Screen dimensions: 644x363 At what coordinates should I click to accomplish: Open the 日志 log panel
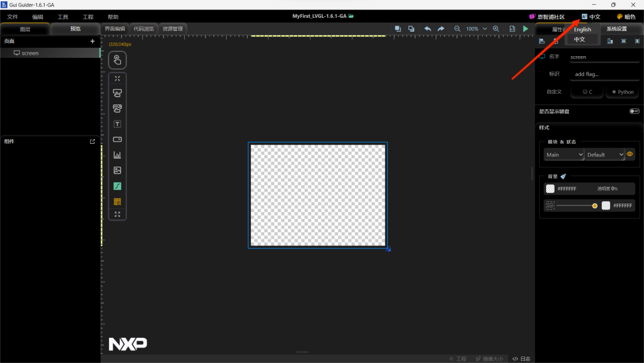[x=521, y=359]
